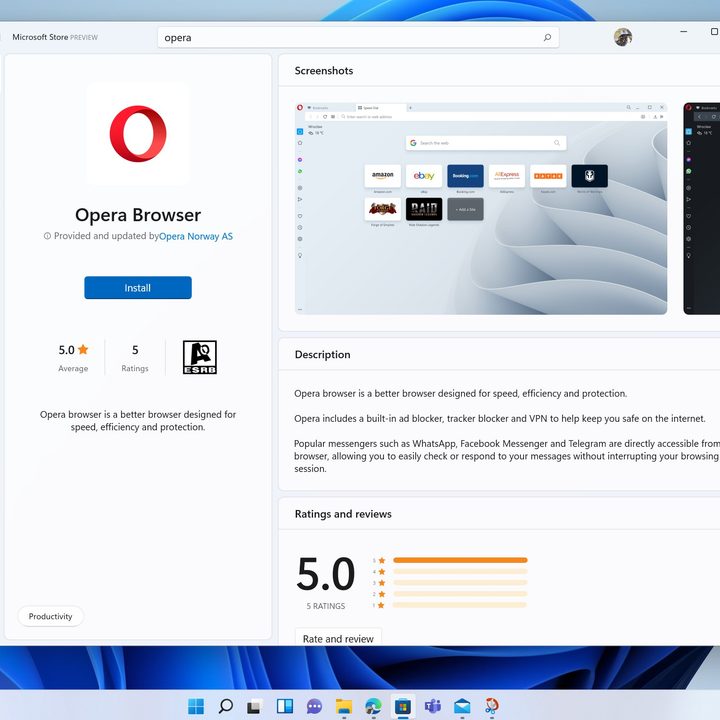Viewport: 720px width, 720px height.
Task: Open the Widgets panel from the taskbar
Action: coord(285,706)
